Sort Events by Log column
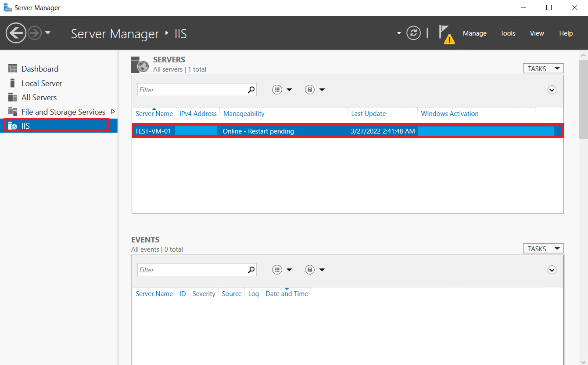This screenshot has width=588, height=365. pos(254,293)
